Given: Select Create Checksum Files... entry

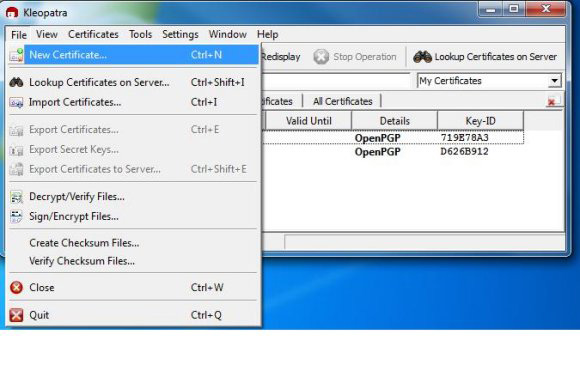Looking at the screenshot, I should (134, 243).
